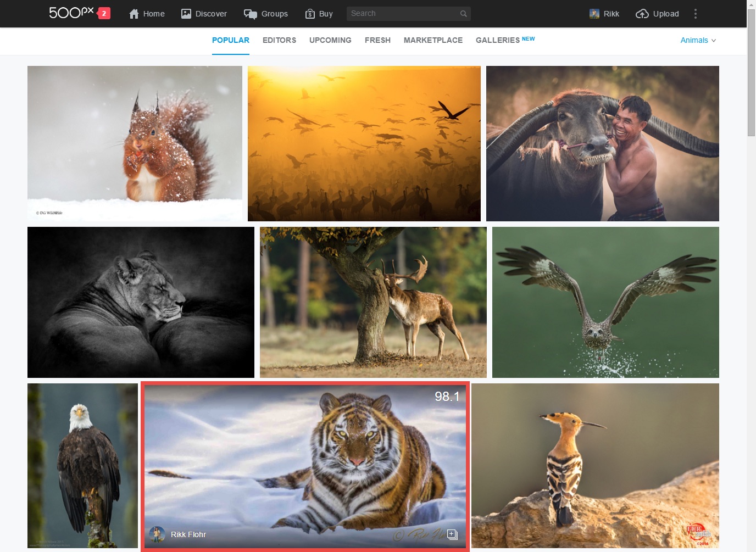
Task: Open the three-dot more options menu
Action: click(x=696, y=14)
